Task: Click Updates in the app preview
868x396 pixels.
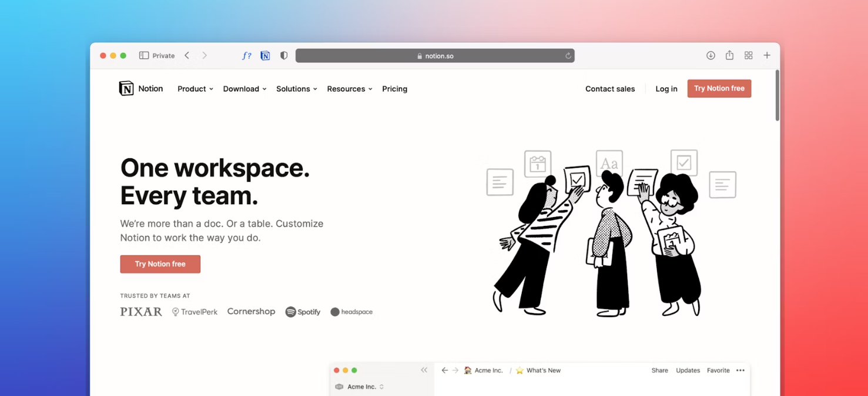Action: [688, 370]
